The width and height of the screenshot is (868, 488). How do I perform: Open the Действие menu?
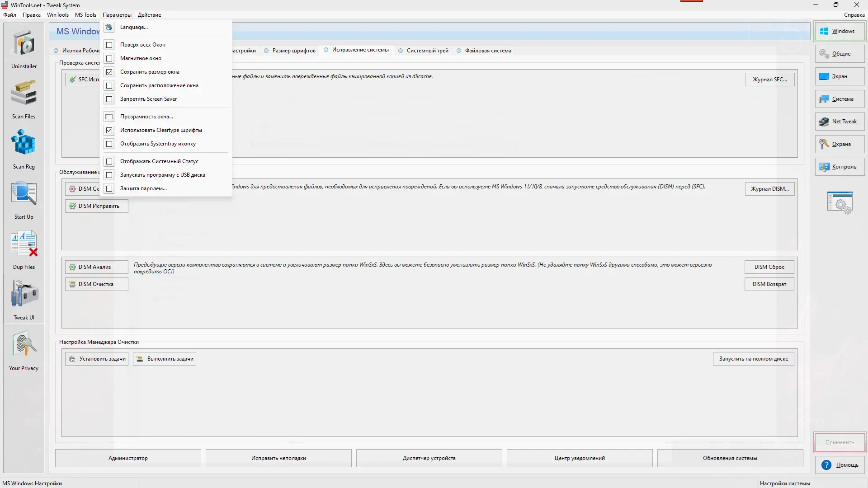point(149,15)
